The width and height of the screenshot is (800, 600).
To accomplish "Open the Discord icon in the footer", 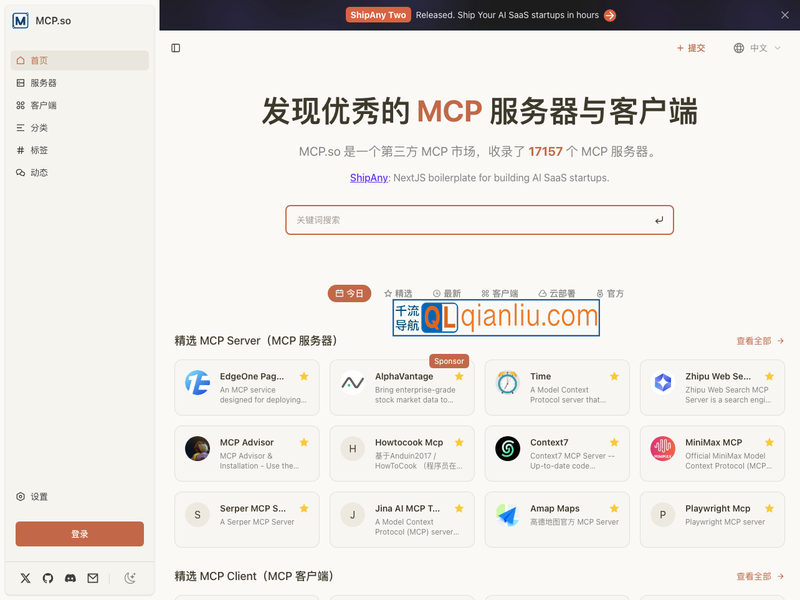I will point(70,578).
